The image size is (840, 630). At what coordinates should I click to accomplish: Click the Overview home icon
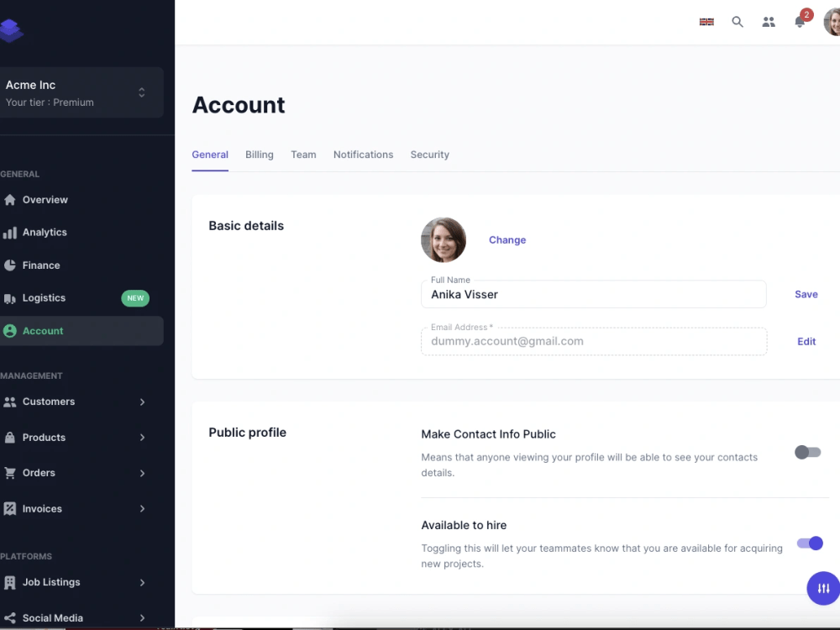point(9,200)
